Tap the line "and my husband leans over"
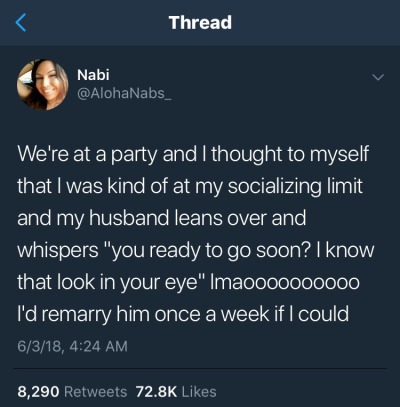 [x=162, y=218]
